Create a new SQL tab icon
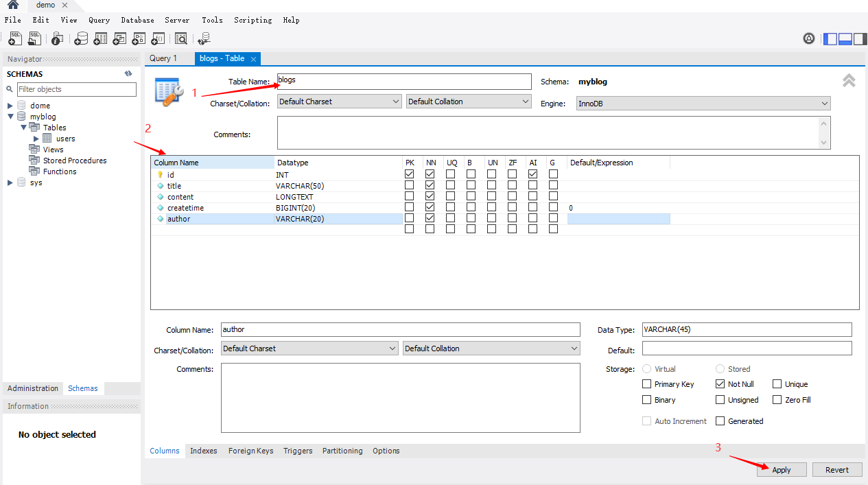Screen dimensions: 868x485 click(14, 38)
